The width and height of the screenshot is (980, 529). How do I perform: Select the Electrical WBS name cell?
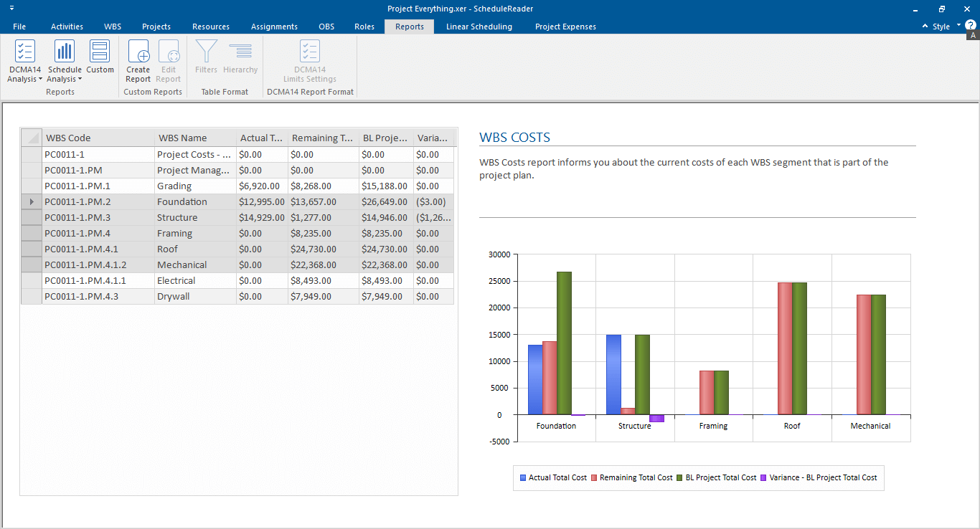click(x=196, y=281)
